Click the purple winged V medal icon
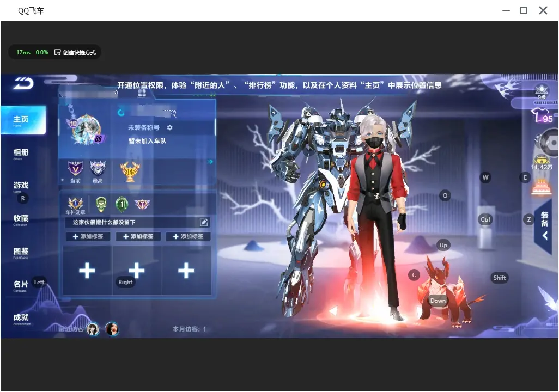Viewport: 559px width, 392px height. coord(142,204)
